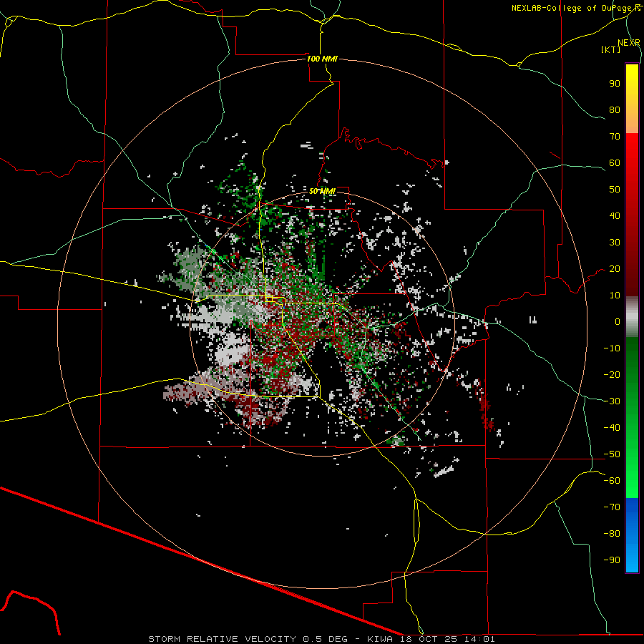
Task: Click the -40 knot scale label
Action: click(612, 428)
